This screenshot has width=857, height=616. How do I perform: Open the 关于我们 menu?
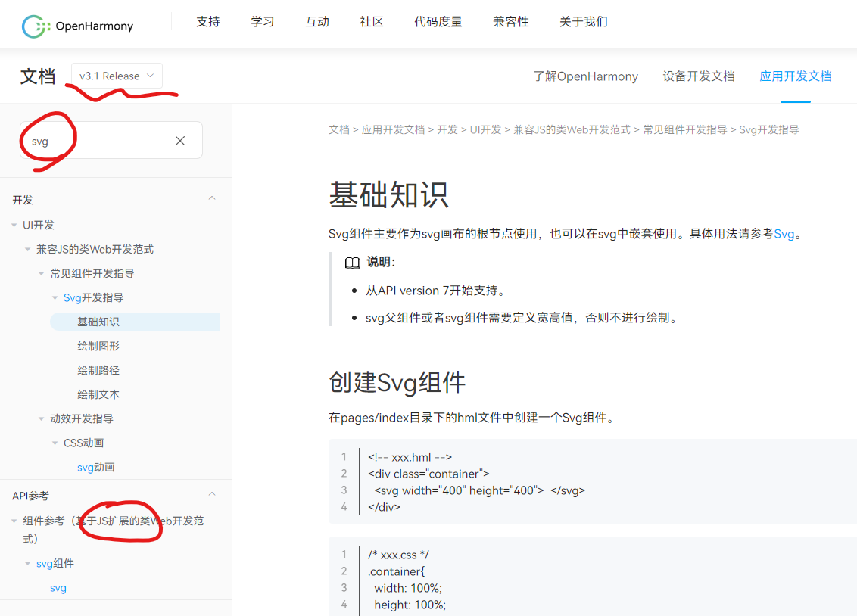coord(583,22)
